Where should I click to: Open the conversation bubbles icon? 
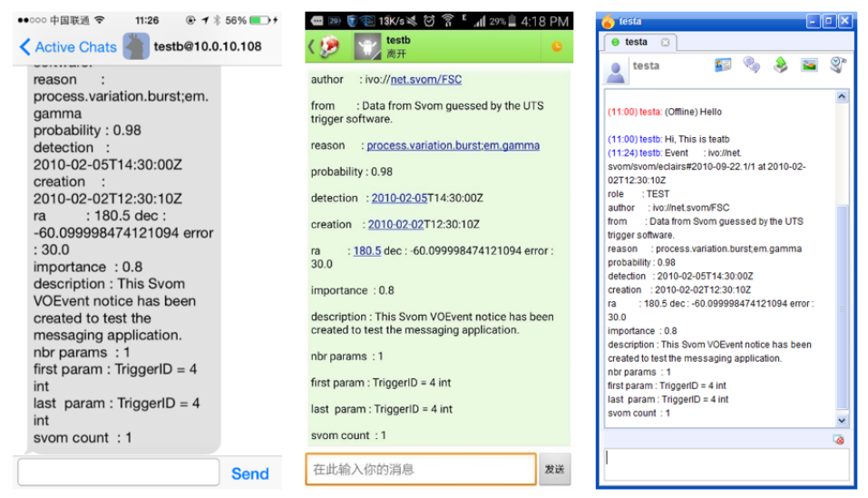751,65
